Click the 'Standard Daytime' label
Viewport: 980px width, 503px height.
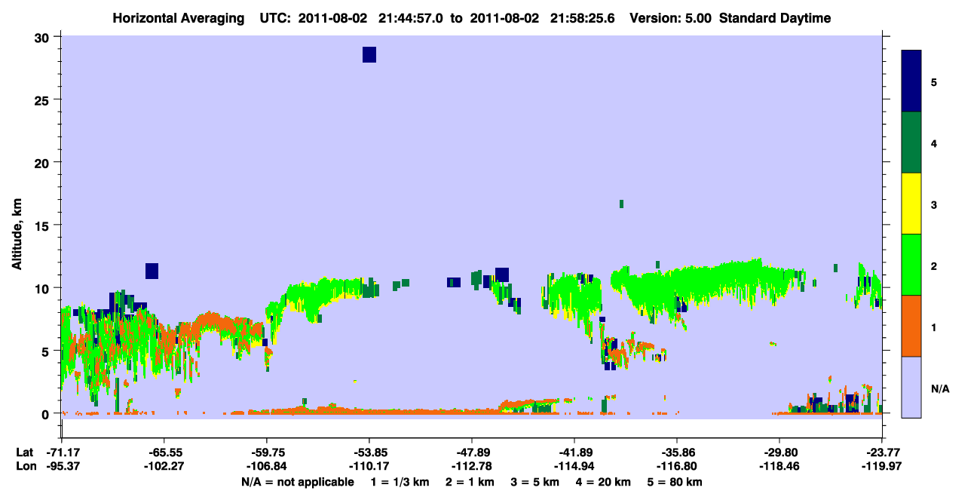pyautogui.click(x=775, y=18)
